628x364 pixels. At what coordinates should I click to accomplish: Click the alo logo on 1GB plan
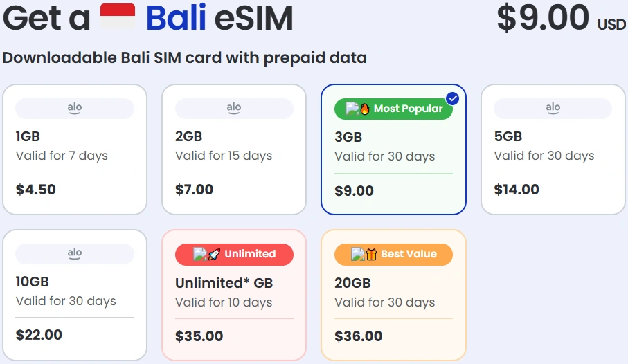coord(75,108)
